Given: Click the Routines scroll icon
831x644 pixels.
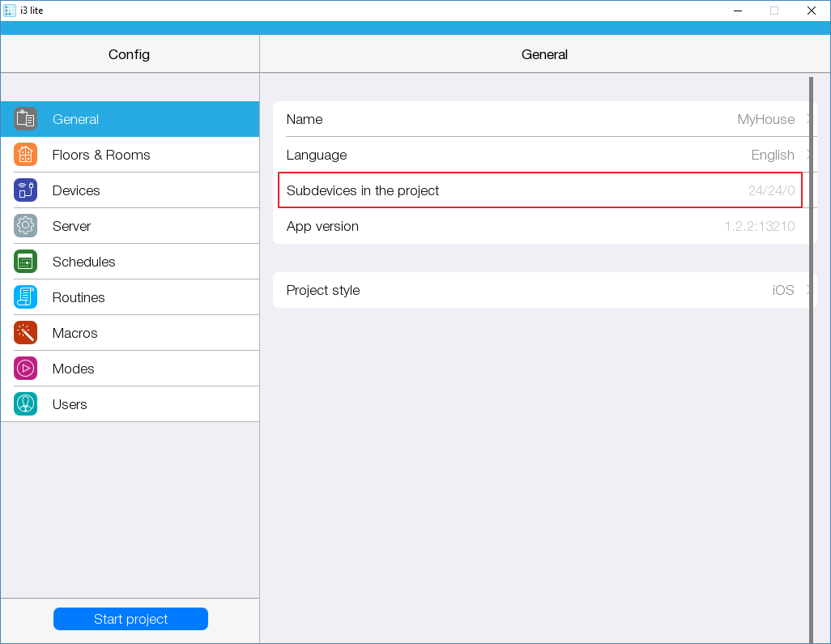Looking at the screenshot, I should pyautogui.click(x=25, y=297).
